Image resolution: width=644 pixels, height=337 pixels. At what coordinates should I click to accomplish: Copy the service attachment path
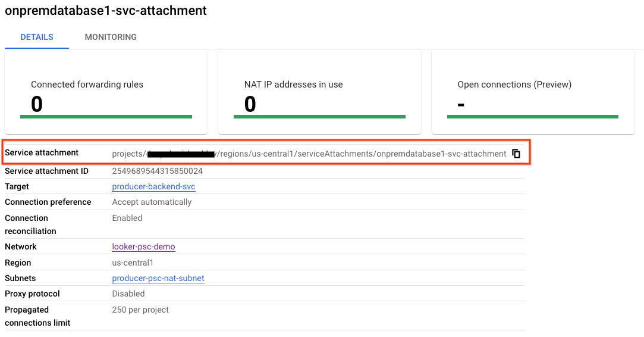tap(516, 154)
